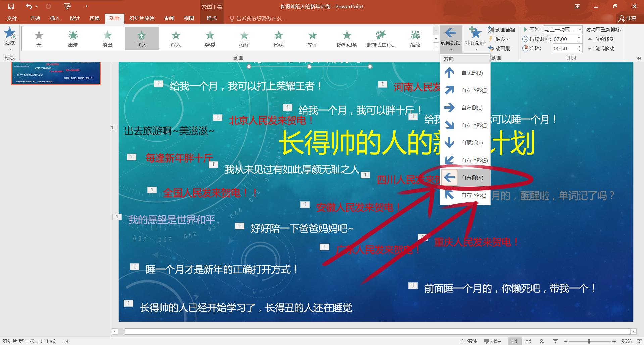Select the 无 animation effect
This screenshot has width=644, height=345.
39,39
